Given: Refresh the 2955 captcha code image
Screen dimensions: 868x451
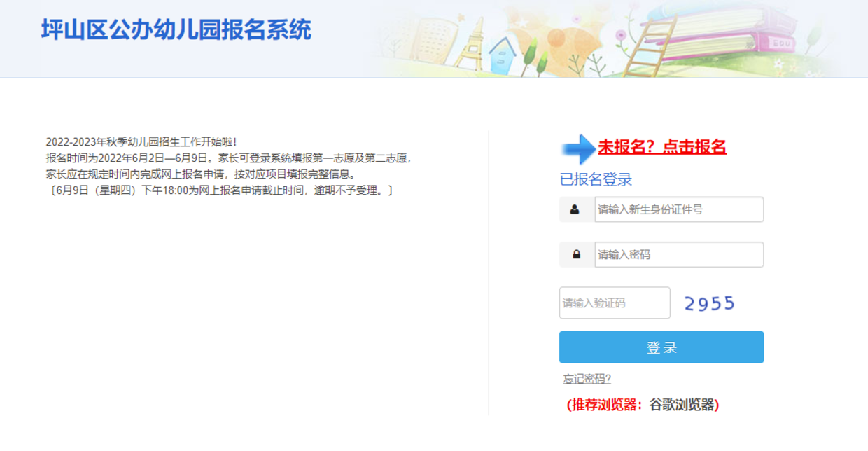Looking at the screenshot, I should (x=709, y=303).
